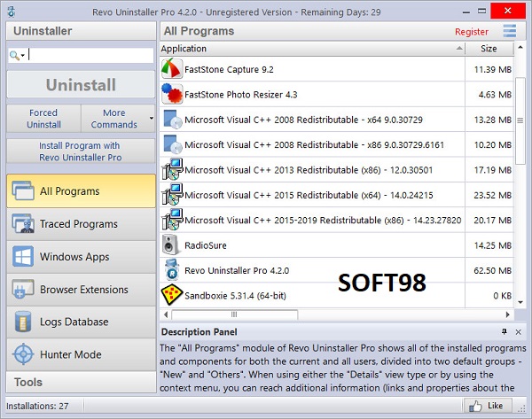Viewport: 532px width, 419px height.
Task: Click the 11.39 MB size cell
Action: (x=489, y=69)
